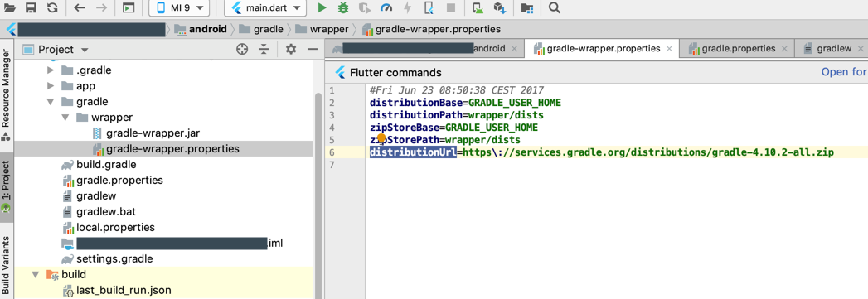The height and width of the screenshot is (299, 868).
Task: Click the run configuration window icon
Action: [129, 7]
